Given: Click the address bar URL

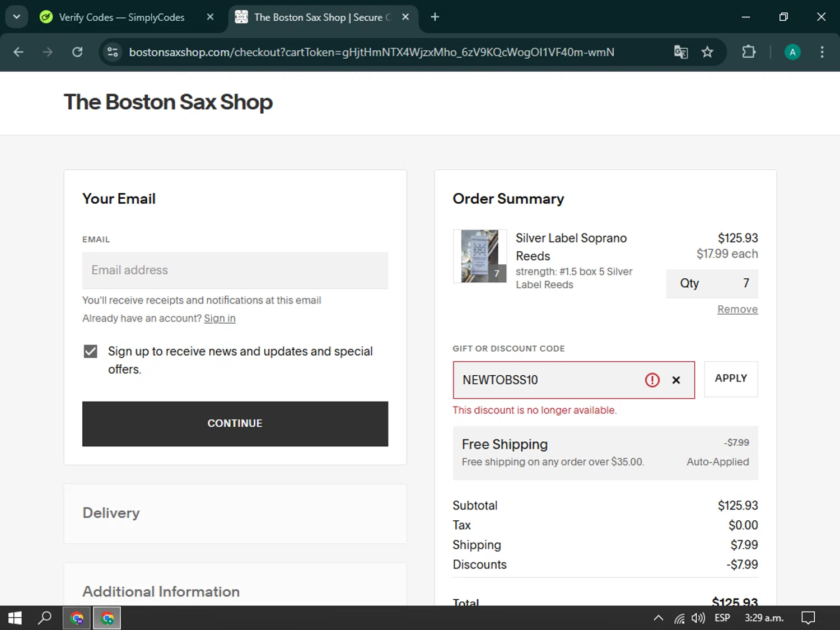Looking at the screenshot, I should pos(372,52).
